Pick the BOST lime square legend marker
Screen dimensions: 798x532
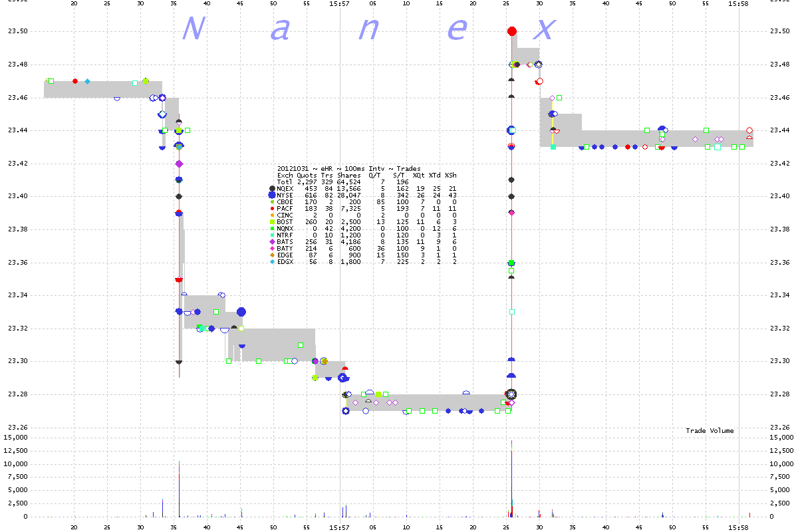[x=272, y=222]
